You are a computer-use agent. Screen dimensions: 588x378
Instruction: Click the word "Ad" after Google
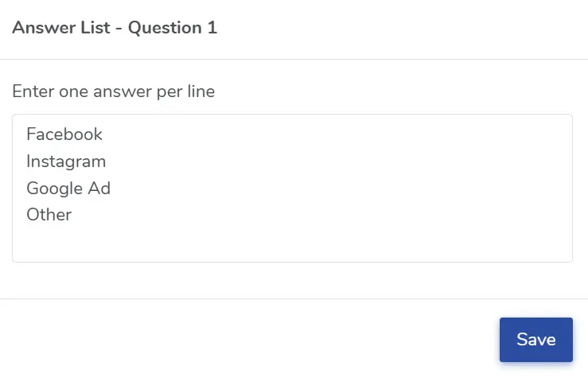pyautogui.click(x=100, y=189)
